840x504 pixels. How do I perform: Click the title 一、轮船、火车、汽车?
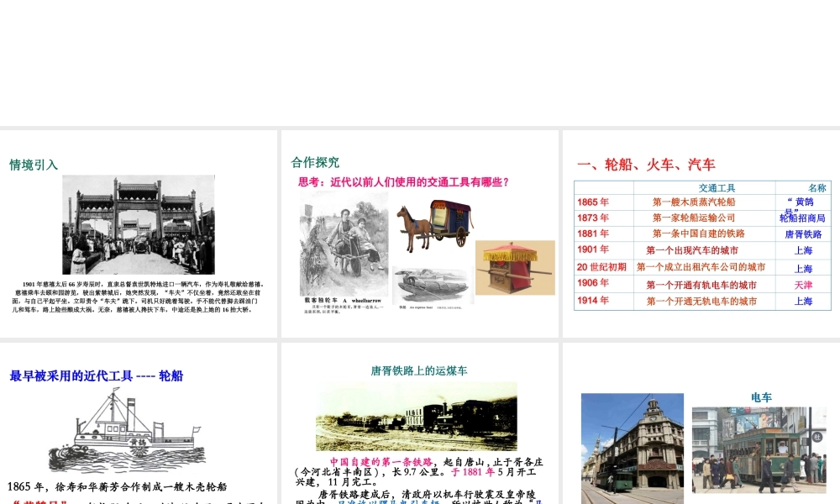[x=646, y=165]
